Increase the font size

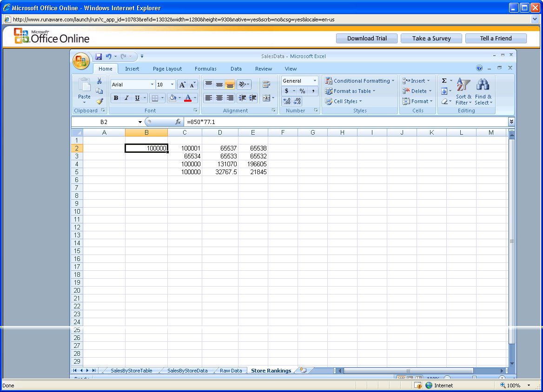(182, 85)
